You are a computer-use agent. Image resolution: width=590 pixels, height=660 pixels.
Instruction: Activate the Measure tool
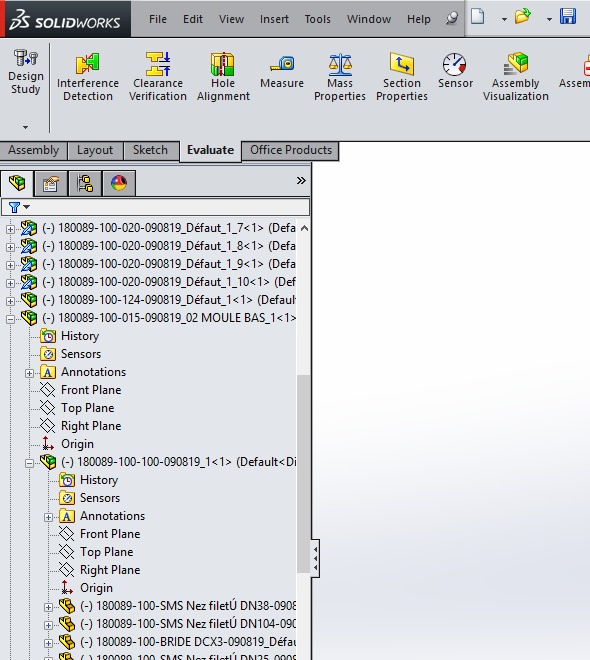click(x=282, y=70)
